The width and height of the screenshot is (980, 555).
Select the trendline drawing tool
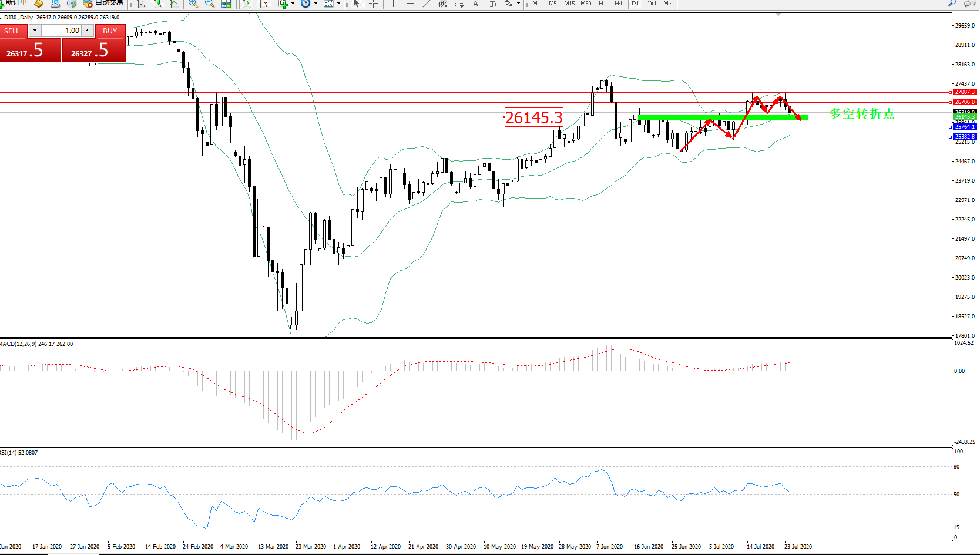[427, 4]
